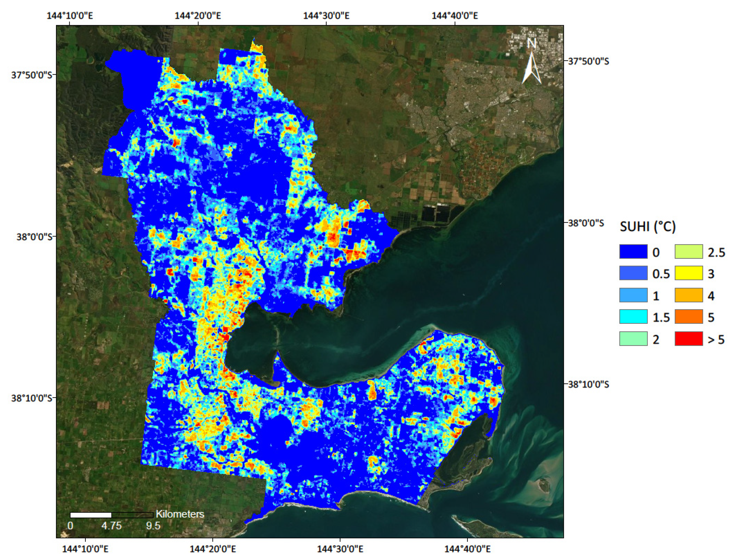Viewport: 737px width, 560px height.
Task: Click the dark orange 5 legend swatch
Action: coord(689,317)
